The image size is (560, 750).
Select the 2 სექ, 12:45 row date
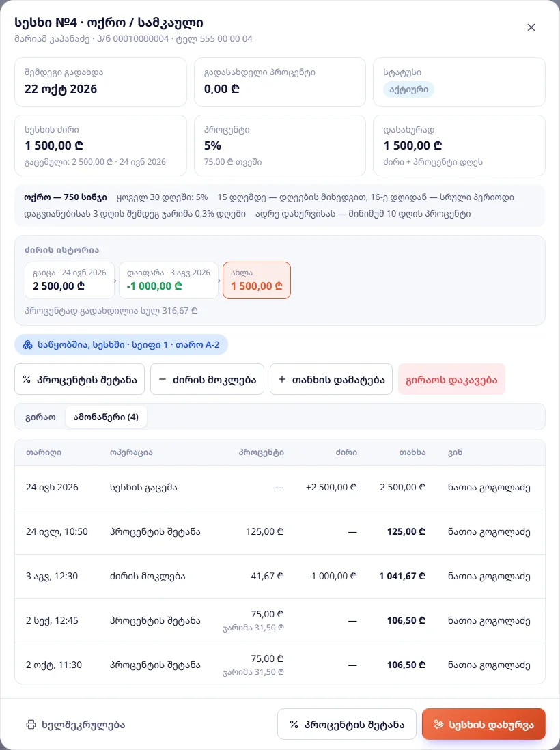tap(52, 621)
